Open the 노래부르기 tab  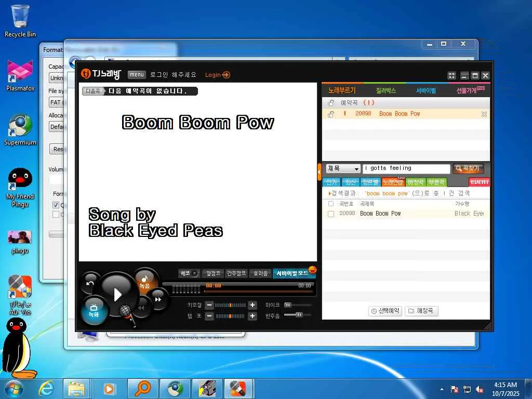342,90
